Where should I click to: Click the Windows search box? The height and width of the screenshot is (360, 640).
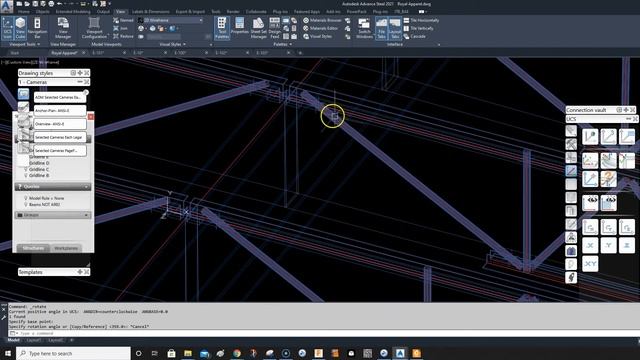[73, 353]
